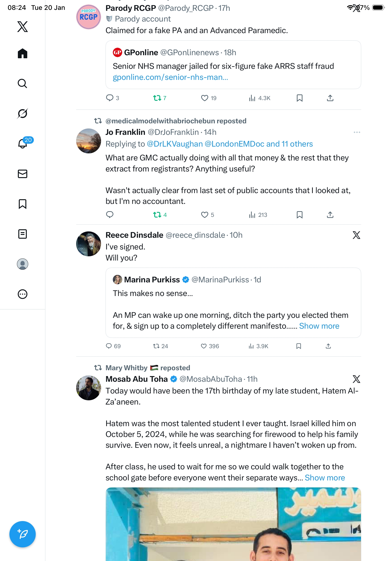This screenshot has width=392, height=561.
Task: Share the Parody RCGP post
Action: (x=330, y=98)
